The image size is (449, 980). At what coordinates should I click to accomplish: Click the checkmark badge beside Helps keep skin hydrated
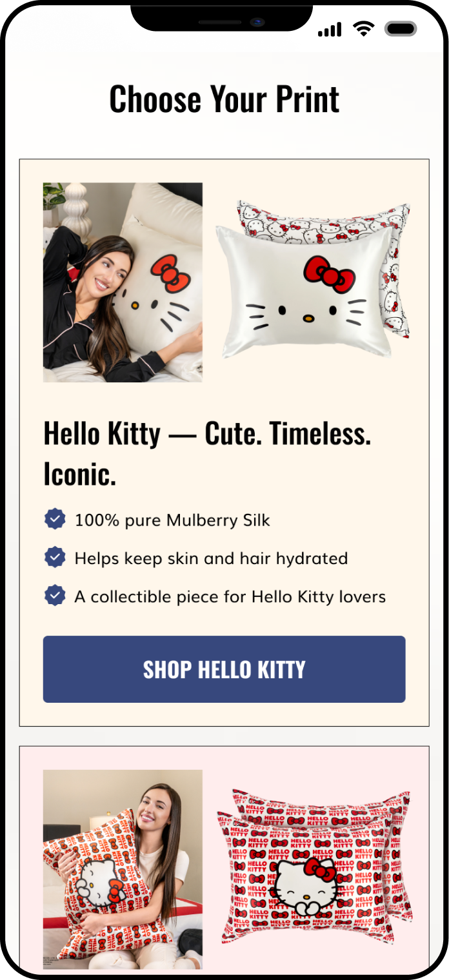pyautogui.click(x=55, y=558)
